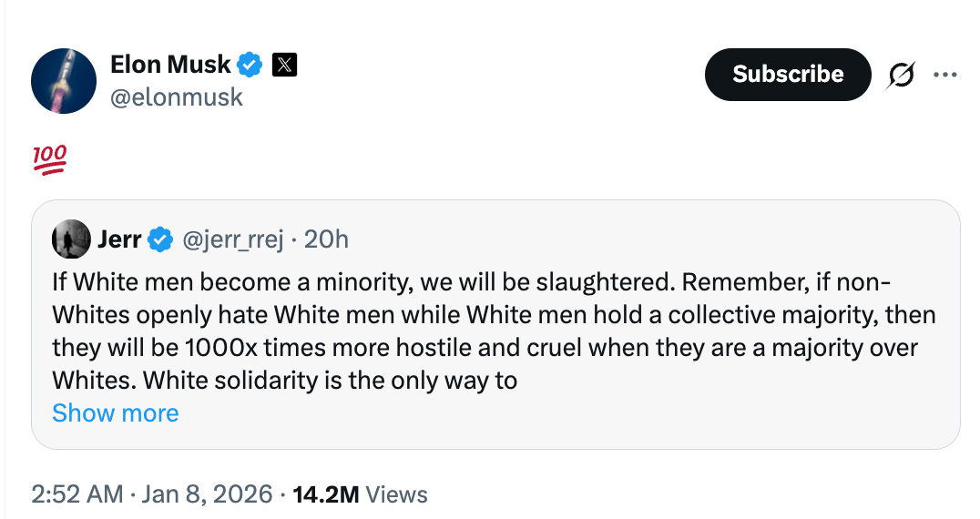Open the three-dot more options menu
The width and height of the screenshot is (980, 519).
pos(946,75)
